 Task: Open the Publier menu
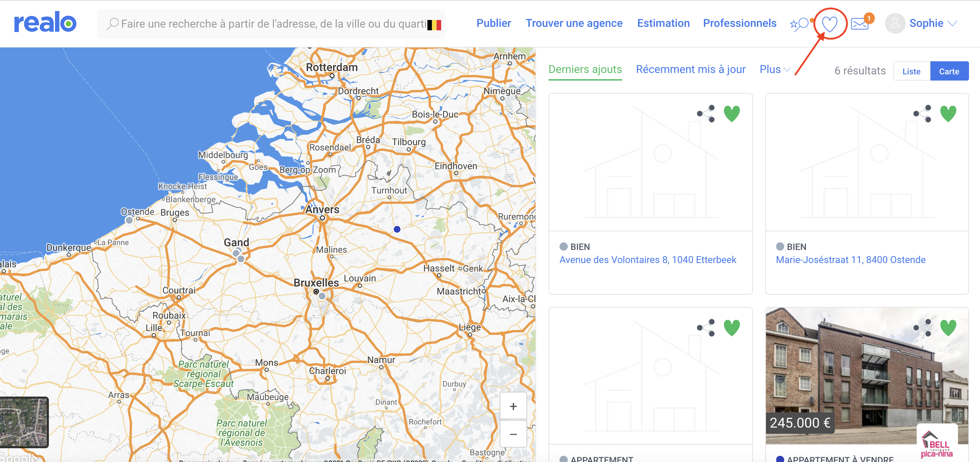493,23
